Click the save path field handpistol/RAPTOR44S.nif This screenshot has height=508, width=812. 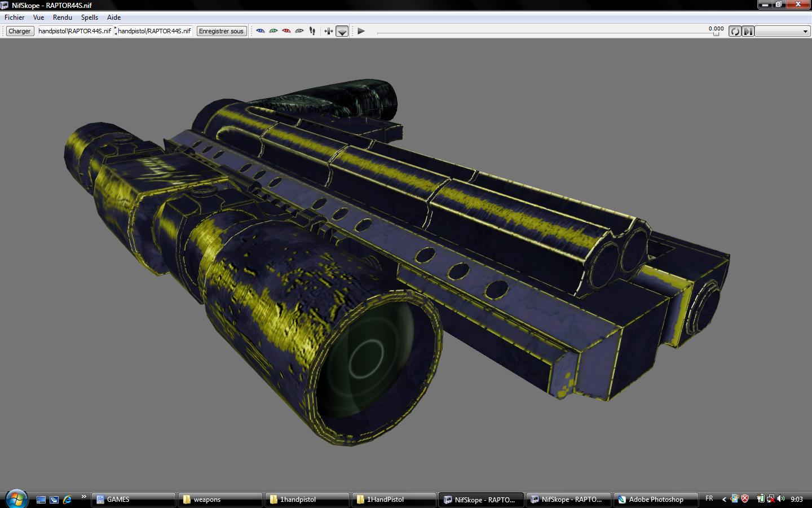[x=155, y=31]
